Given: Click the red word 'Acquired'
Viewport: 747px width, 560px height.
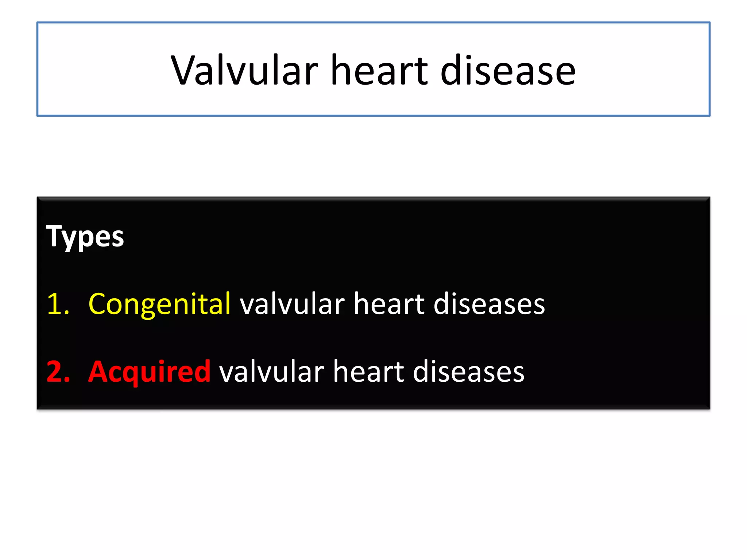Looking at the screenshot, I should (x=149, y=372).
